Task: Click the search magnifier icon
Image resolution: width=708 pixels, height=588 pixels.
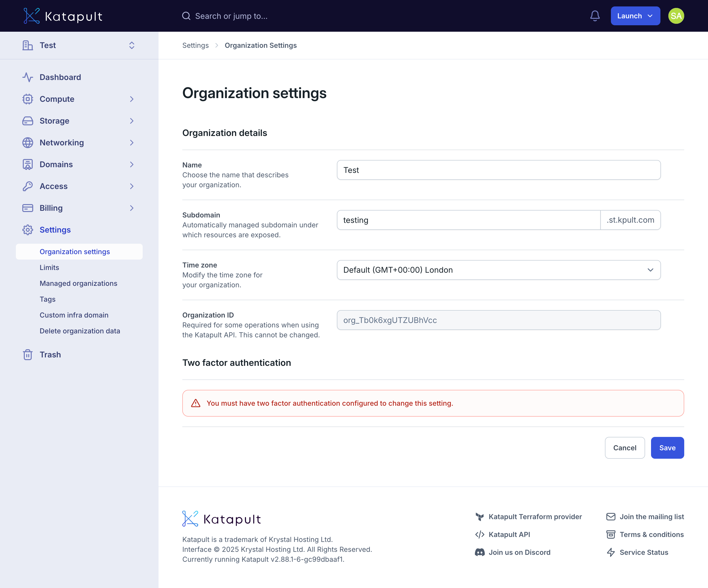Action: (186, 16)
